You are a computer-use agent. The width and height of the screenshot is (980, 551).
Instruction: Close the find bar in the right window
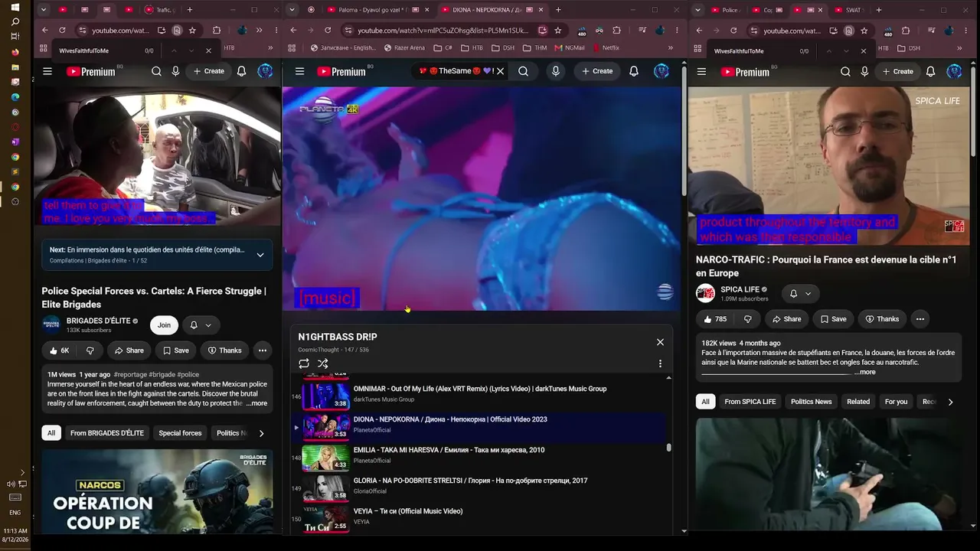863,51
